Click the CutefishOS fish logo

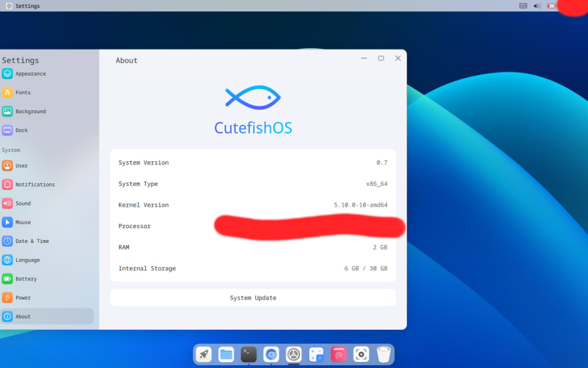click(253, 98)
